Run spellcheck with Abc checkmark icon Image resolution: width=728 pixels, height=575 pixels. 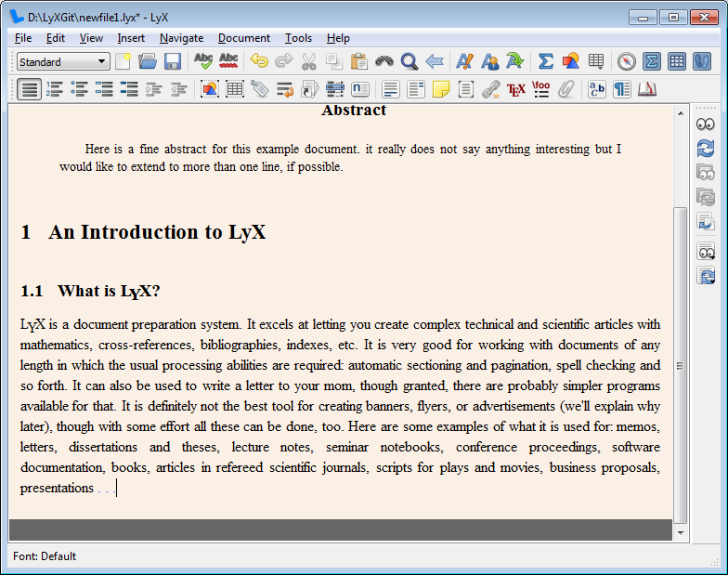(203, 61)
